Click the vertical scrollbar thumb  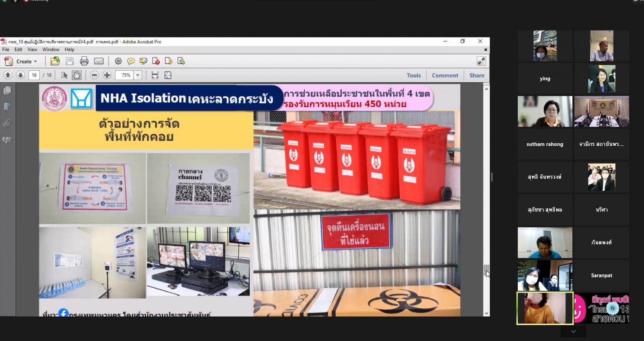[x=486, y=271]
